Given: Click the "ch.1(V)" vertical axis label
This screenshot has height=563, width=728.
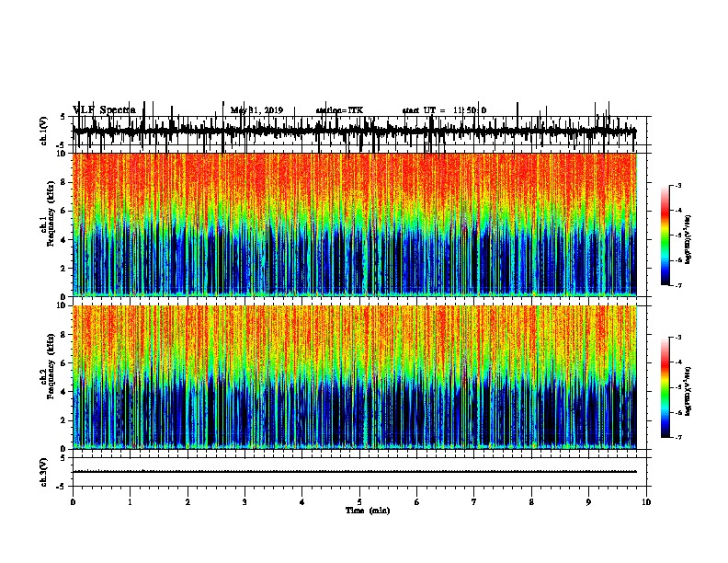Looking at the screenshot, I should [44, 131].
